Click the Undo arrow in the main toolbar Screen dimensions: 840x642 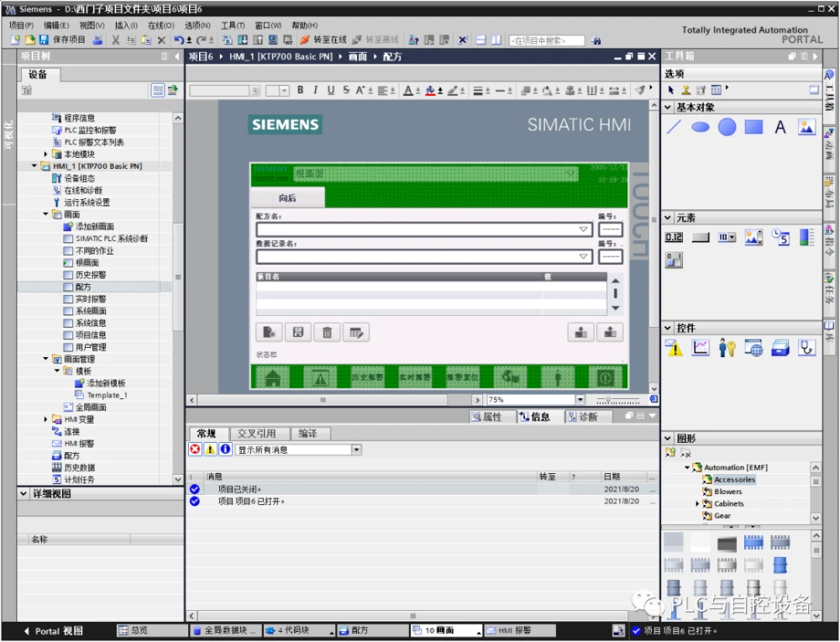click(178, 39)
